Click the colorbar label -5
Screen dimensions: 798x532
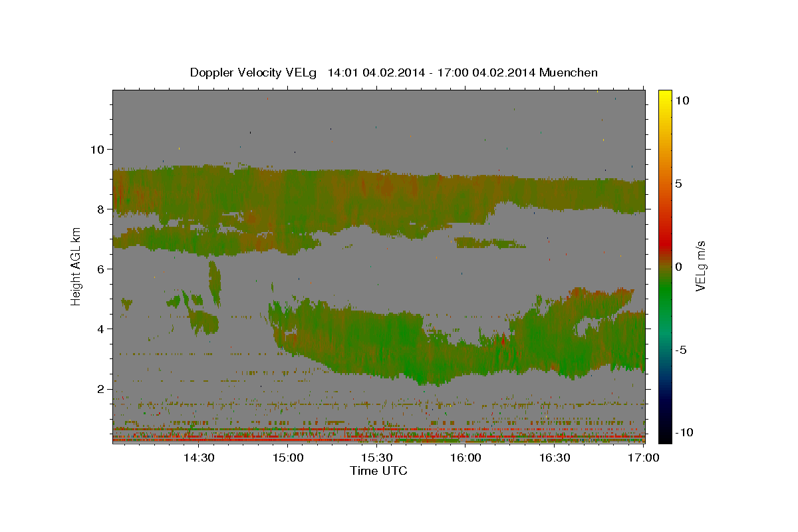point(680,350)
